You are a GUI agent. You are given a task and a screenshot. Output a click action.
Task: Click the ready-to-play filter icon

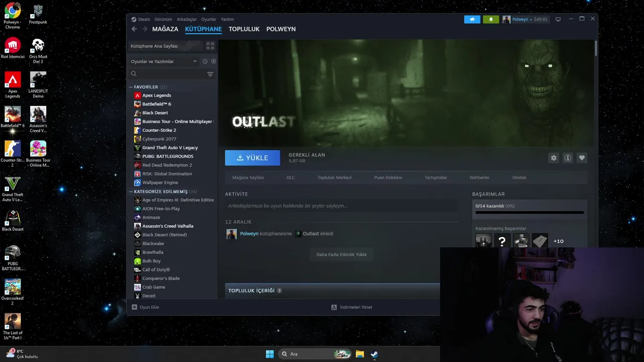tap(213, 61)
